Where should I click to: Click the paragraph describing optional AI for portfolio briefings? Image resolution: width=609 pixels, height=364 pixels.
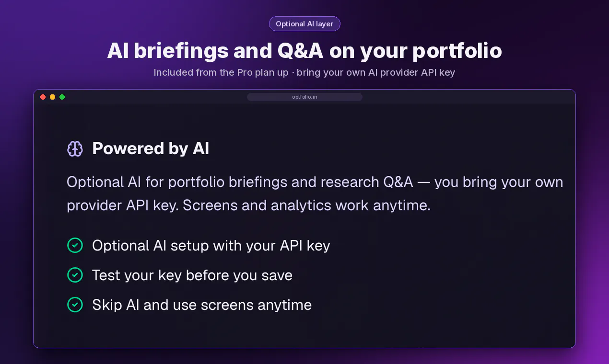(315, 193)
